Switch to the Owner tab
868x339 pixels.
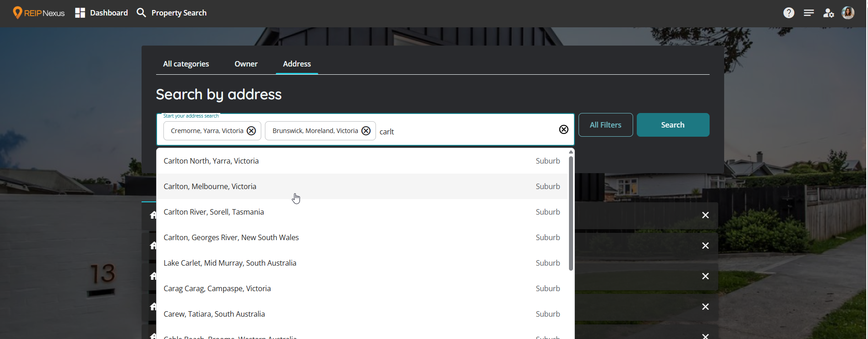pyautogui.click(x=246, y=64)
